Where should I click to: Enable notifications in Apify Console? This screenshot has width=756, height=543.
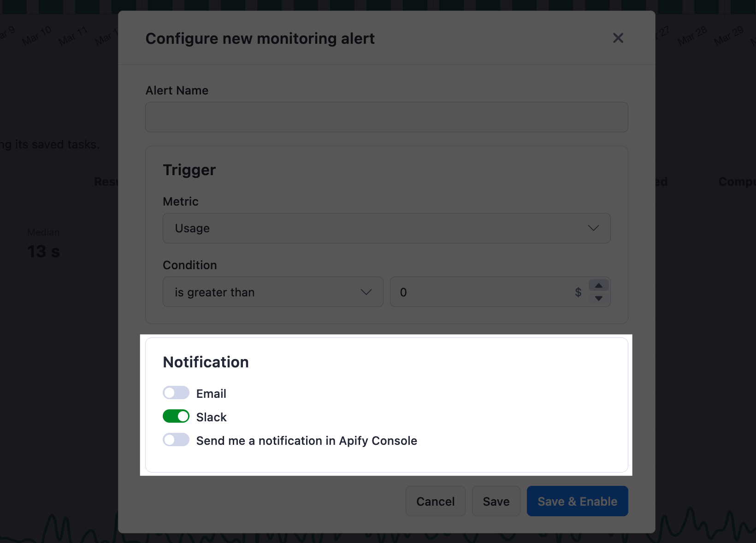[x=176, y=440]
